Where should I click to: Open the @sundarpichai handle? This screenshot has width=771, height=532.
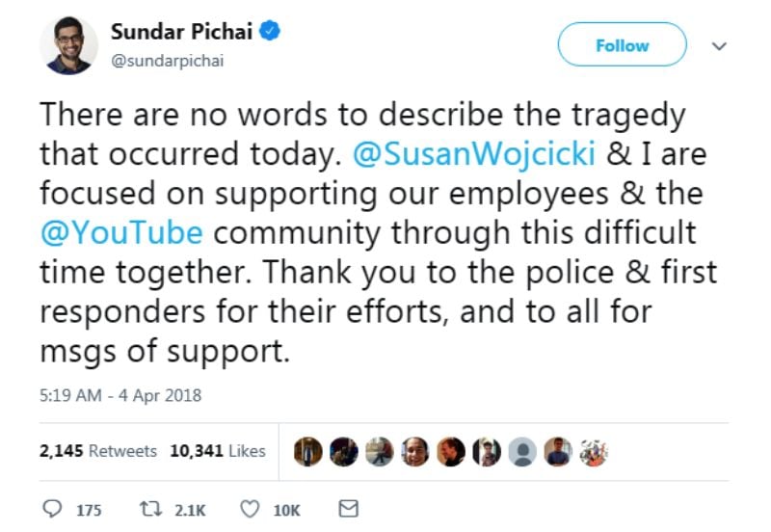pyautogui.click(x=167, y=61)
